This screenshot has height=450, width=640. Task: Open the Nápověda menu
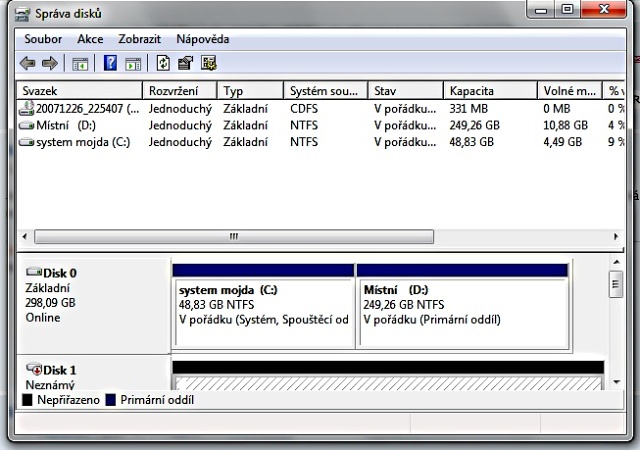coord(202,39)
